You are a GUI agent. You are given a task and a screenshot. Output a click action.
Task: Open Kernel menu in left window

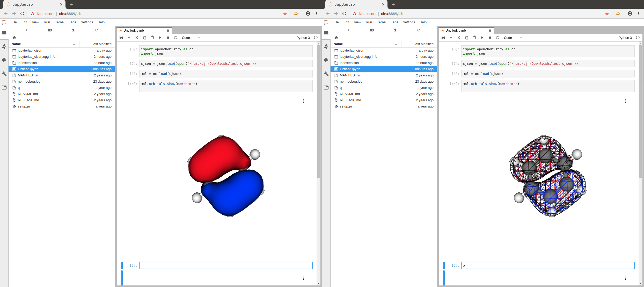(60, 22)
